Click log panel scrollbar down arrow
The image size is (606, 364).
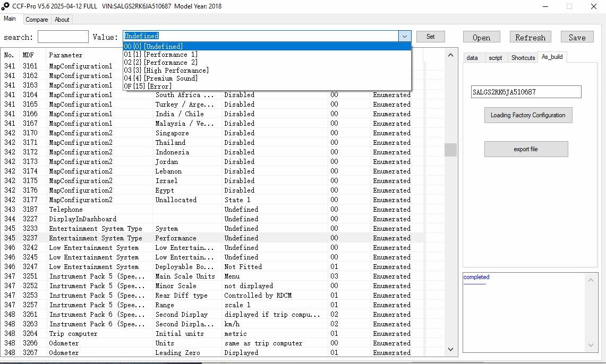(x=591, y=345)
